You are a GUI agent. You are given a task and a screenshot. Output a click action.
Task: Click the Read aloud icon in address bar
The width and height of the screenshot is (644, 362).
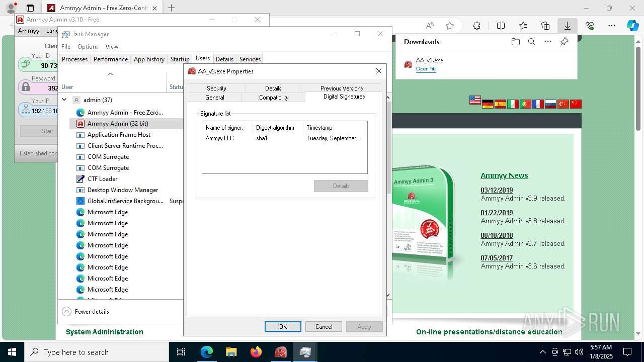click(430, 26)
